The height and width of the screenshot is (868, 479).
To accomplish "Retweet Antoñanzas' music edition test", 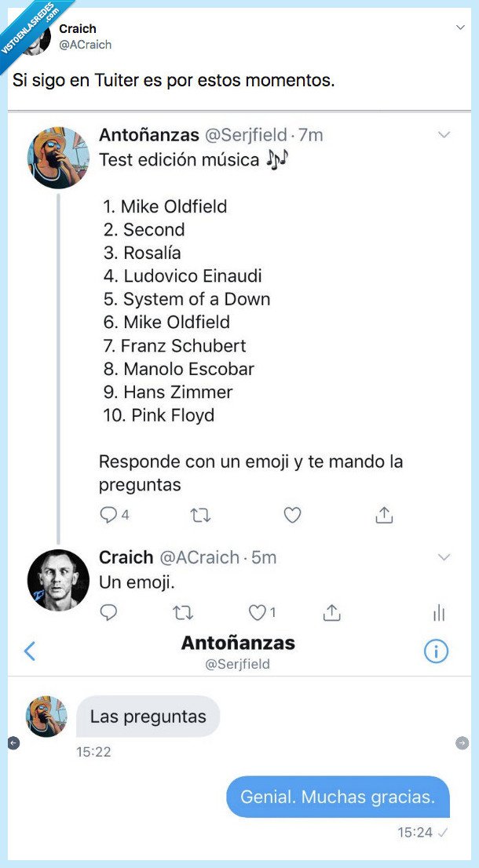I will (x=200, y=515).
